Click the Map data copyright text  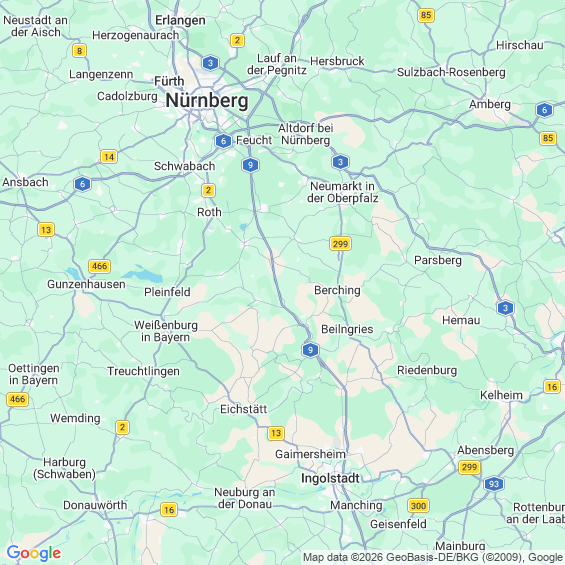pyautogui.click(x=433, y=557)
